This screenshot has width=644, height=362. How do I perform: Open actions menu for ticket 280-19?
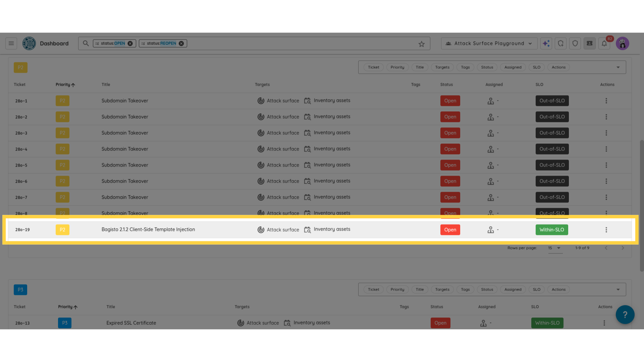point(606,230)
